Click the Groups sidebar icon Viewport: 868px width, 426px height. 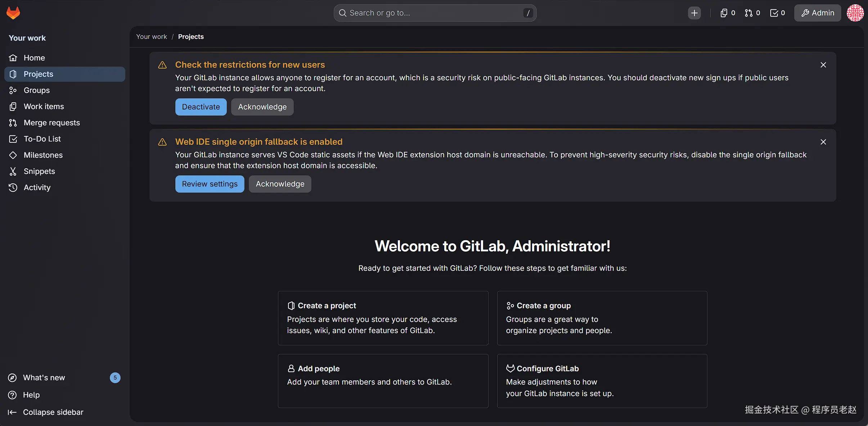pyautogui.click(x=13, y=90)
